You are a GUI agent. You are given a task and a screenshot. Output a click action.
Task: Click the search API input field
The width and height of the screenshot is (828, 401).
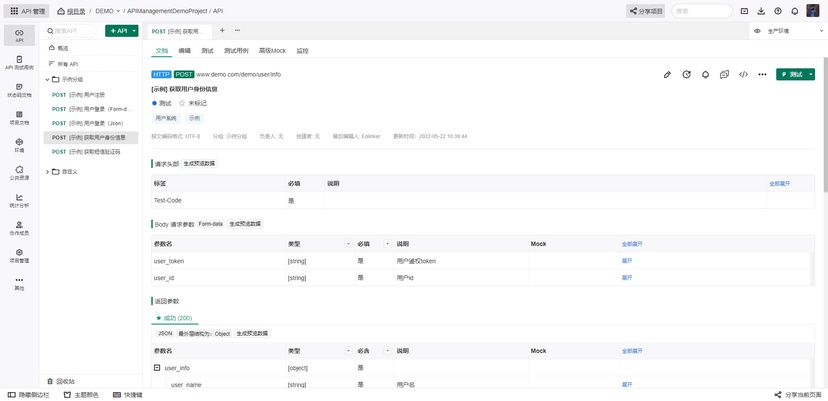[x=70, y=31]
